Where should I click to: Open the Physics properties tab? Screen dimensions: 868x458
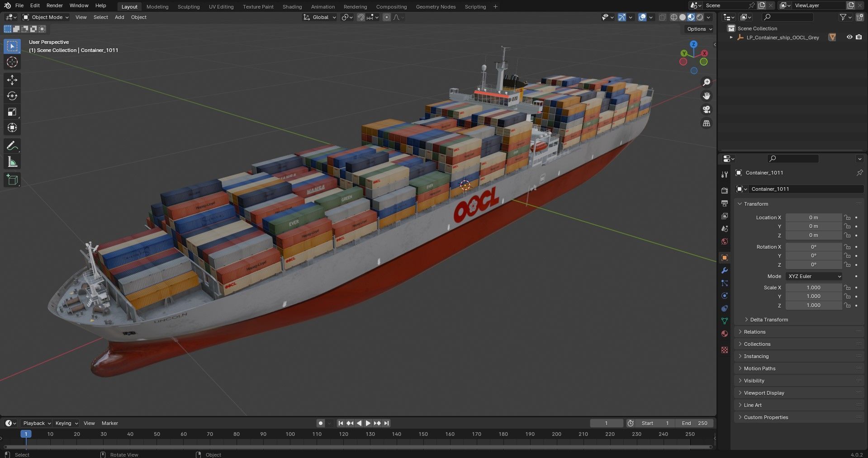pos(725,296)
